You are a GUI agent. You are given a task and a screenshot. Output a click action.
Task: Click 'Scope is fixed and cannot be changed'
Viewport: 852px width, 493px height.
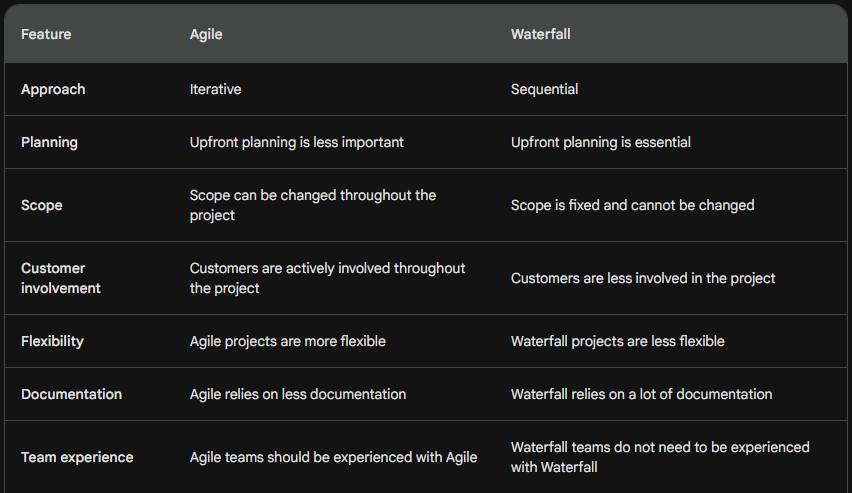coord(632,205)
